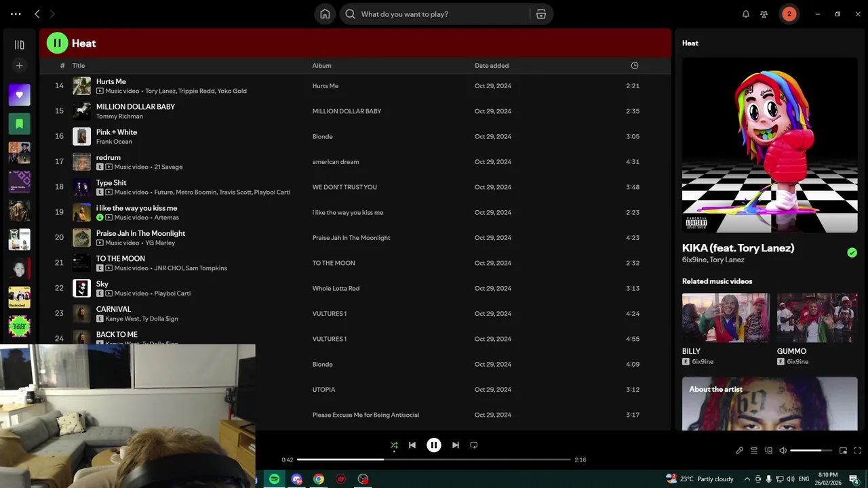Toggle shuffle playback
Image resolution: width=868 pixels, height=488 pixels.
(x=394, y=445)
